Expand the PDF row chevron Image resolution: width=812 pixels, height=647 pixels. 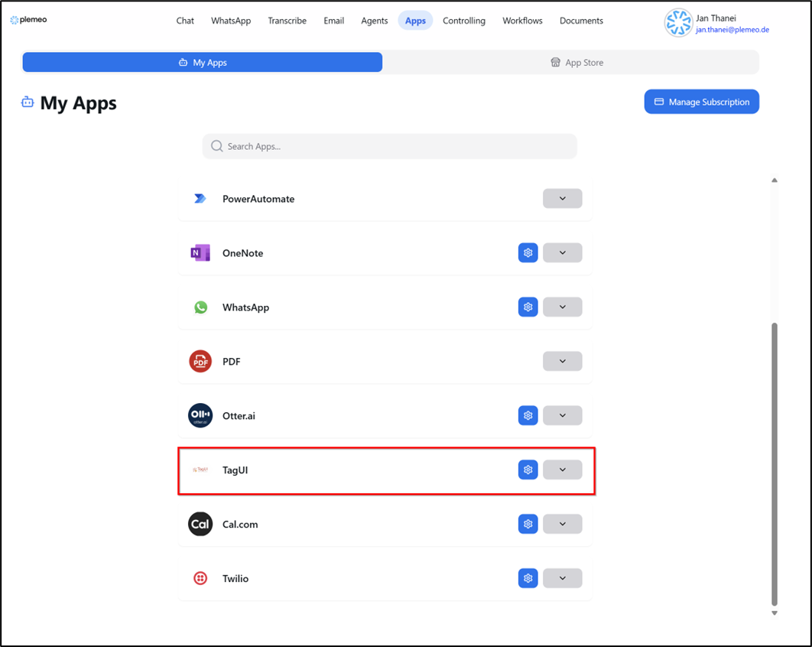pyautogui.click(x=562, y=360)
